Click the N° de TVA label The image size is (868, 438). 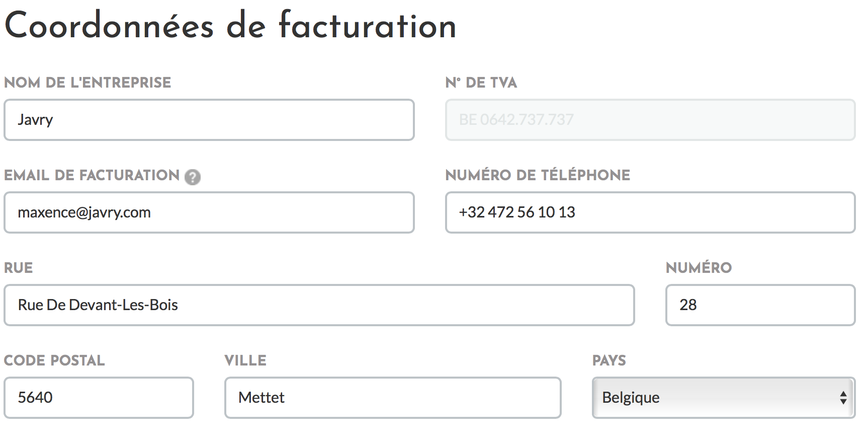coord(481,83)
